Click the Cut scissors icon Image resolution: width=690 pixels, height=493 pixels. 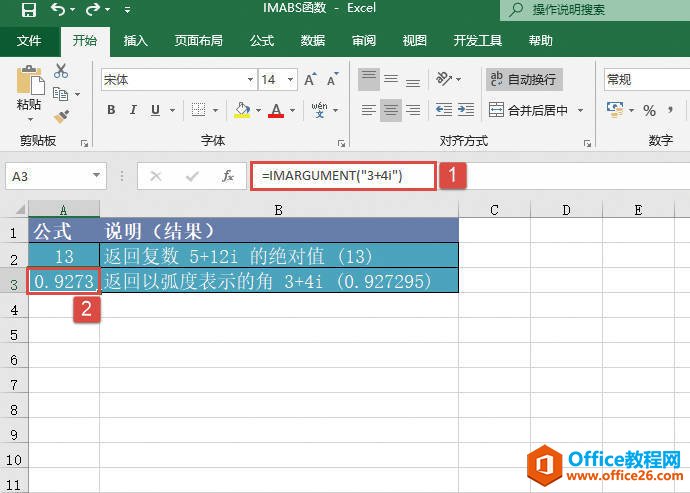61,71
